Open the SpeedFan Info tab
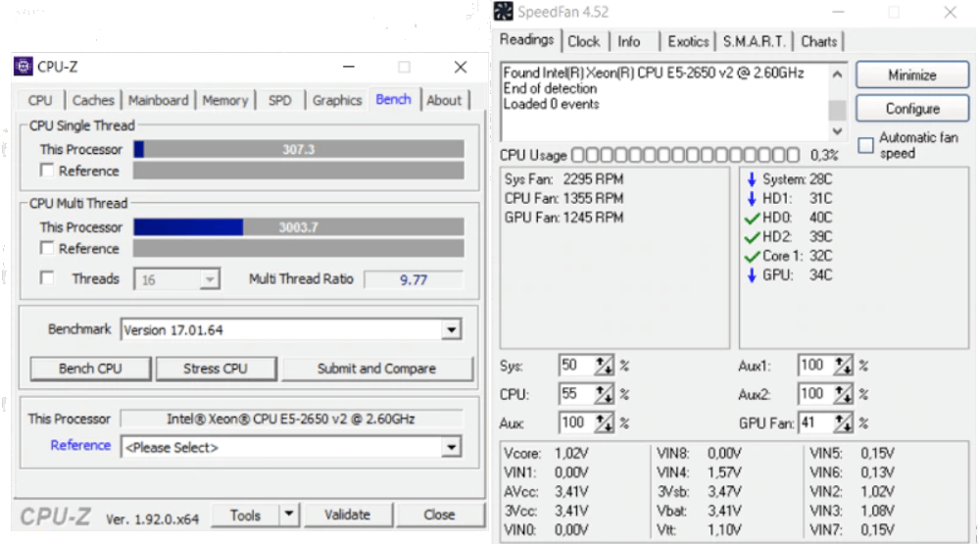Screen dimensions: 980x544 [629, 41]
